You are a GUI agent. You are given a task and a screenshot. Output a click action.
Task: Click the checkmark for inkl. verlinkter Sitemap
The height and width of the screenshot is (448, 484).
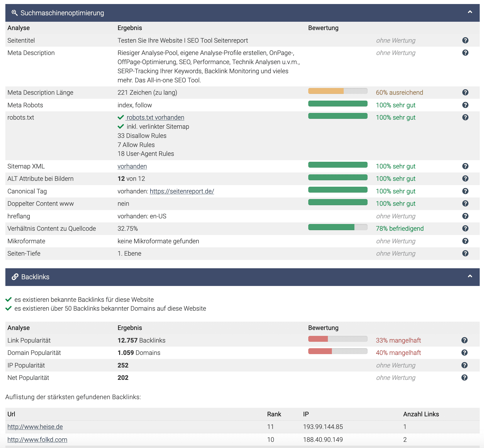[121, 126]
